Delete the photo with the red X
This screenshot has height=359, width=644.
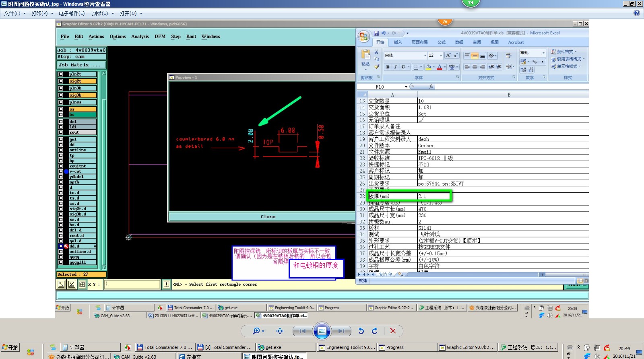pyautogui.click(x=393, y=331)
